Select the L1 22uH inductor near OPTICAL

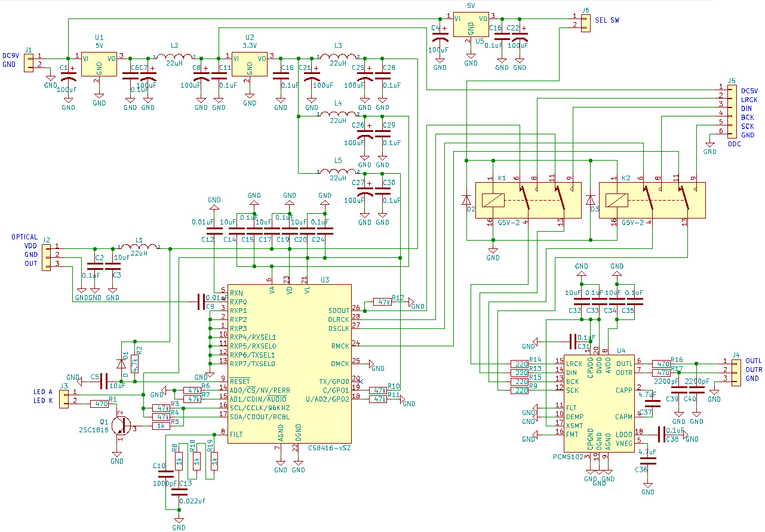tap(139, 247)
